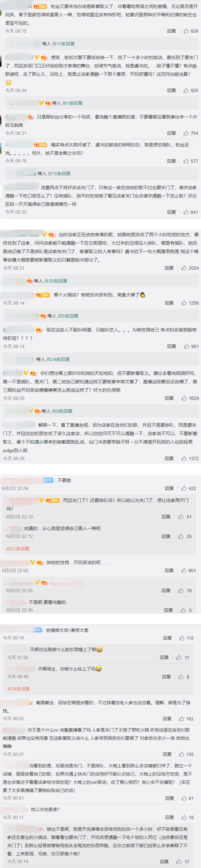
Task: Expand 共11条回复 replies
Action: (x=63, y=44)
